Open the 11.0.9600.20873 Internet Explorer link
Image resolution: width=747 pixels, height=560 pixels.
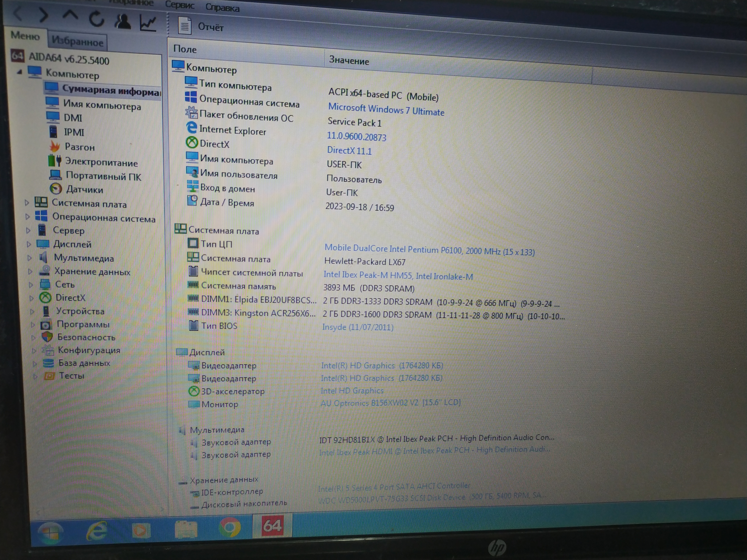coord(356,136)
